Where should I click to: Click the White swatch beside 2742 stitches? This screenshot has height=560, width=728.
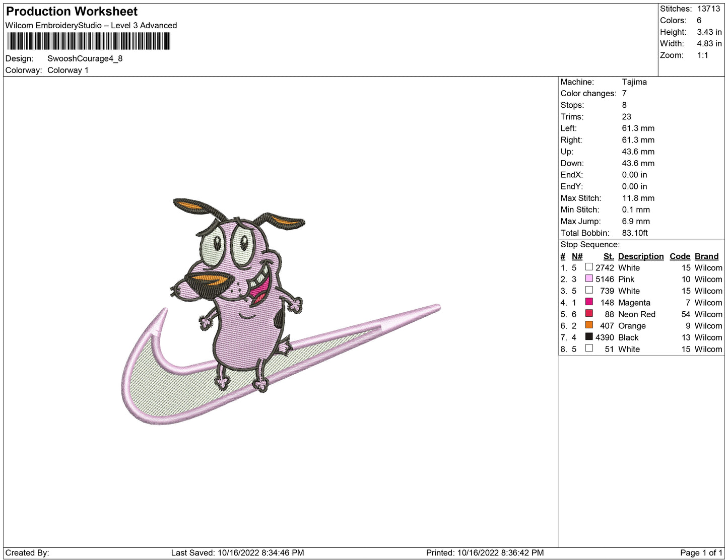pyautogui.click(x=589, y=267)
